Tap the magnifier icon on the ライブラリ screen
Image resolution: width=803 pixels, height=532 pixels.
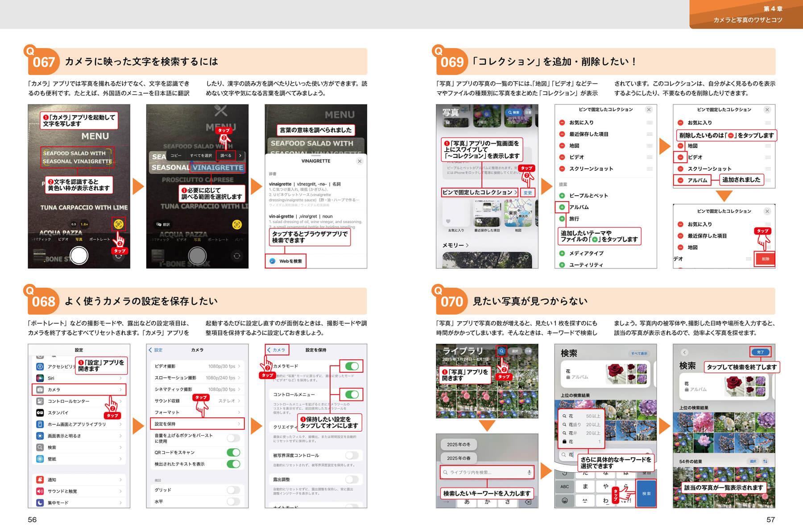tap(501, 351)
